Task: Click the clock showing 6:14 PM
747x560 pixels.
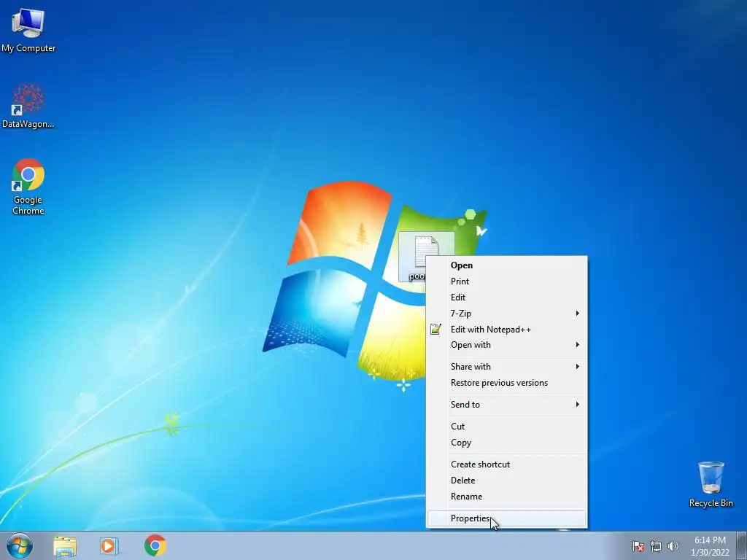Action: (710, 540)
